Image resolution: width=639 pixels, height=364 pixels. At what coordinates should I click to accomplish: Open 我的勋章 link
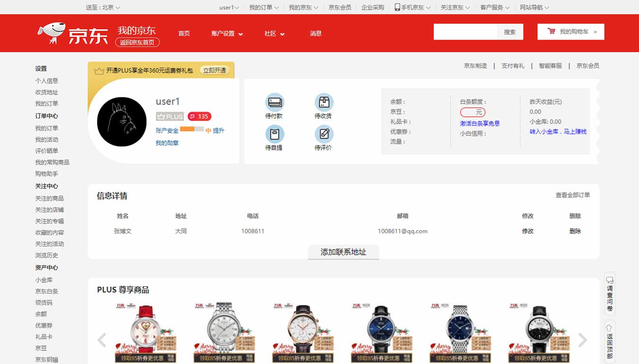coord(167,143)
